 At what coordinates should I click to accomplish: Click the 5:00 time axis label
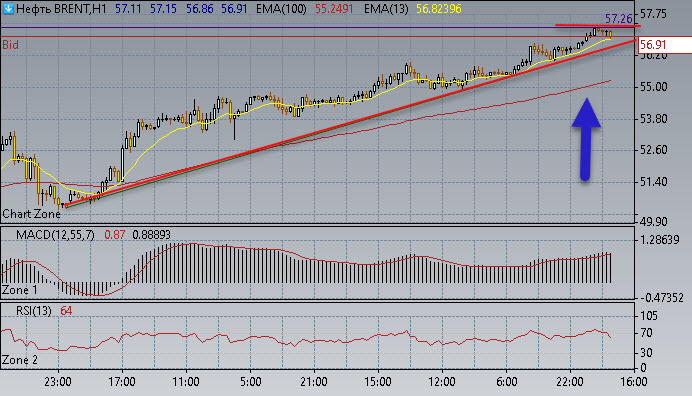coord(250,382)
